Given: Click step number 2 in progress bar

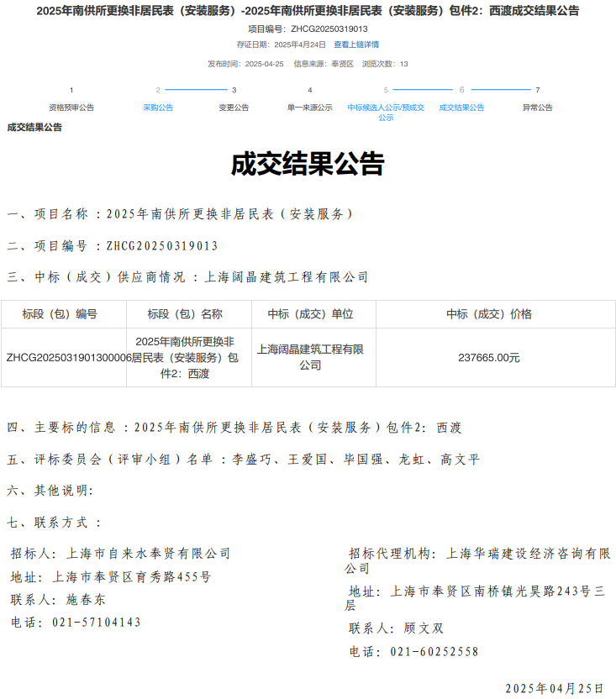Looking at the screenshot, I should point(158,90).
